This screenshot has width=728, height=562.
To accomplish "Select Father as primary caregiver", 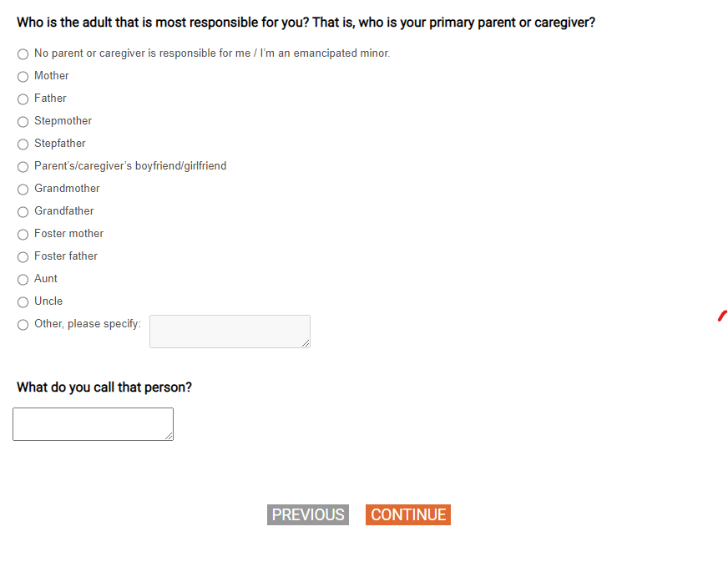I will (23, 99).
